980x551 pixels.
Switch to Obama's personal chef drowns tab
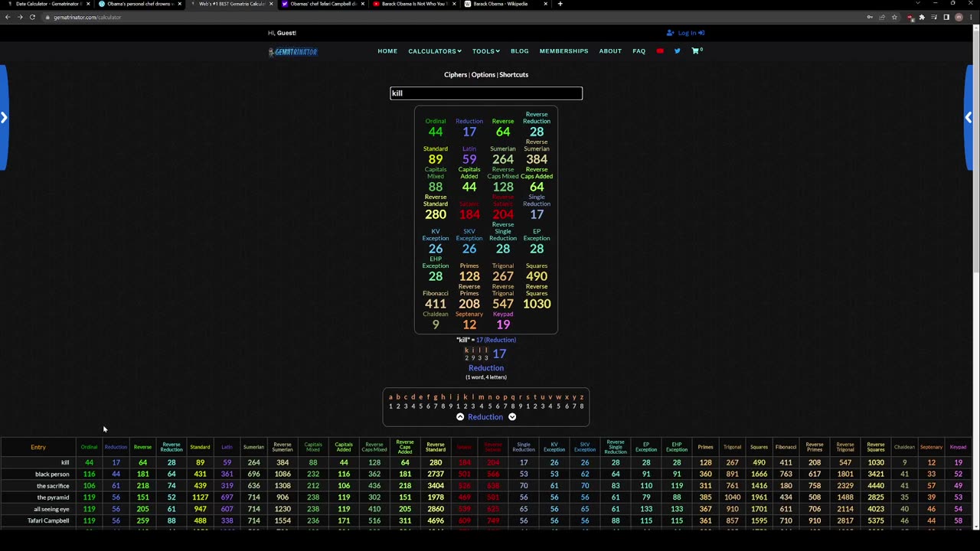[139, 4]
